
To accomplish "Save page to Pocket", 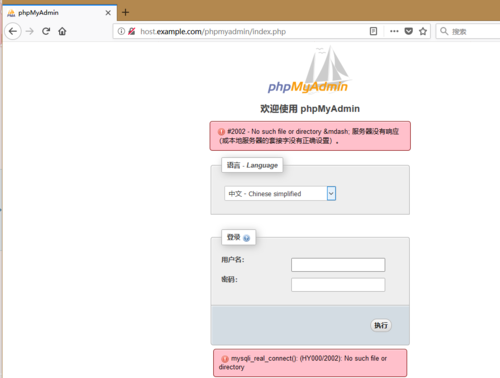I will click(409, 31).
